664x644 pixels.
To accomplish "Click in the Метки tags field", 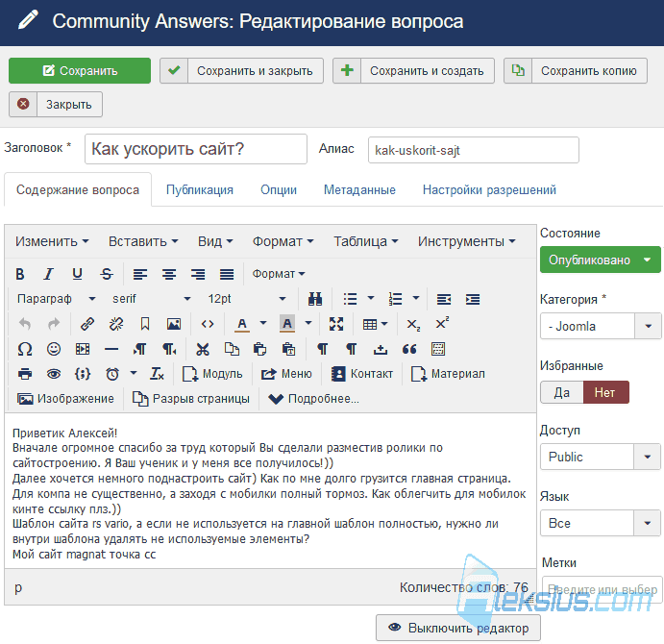I will [x=602, y=589].
